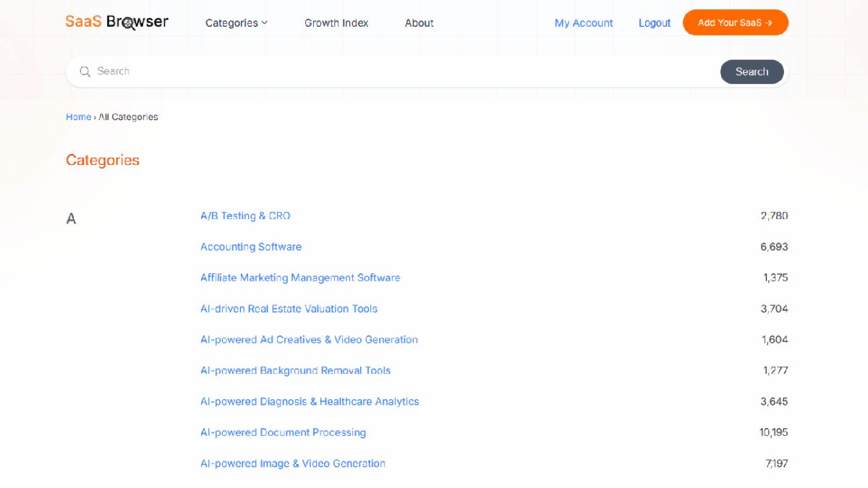Viewport: 868px width, 488px height.
Task: View AI-powered Document Processing category
Action: 283,432
